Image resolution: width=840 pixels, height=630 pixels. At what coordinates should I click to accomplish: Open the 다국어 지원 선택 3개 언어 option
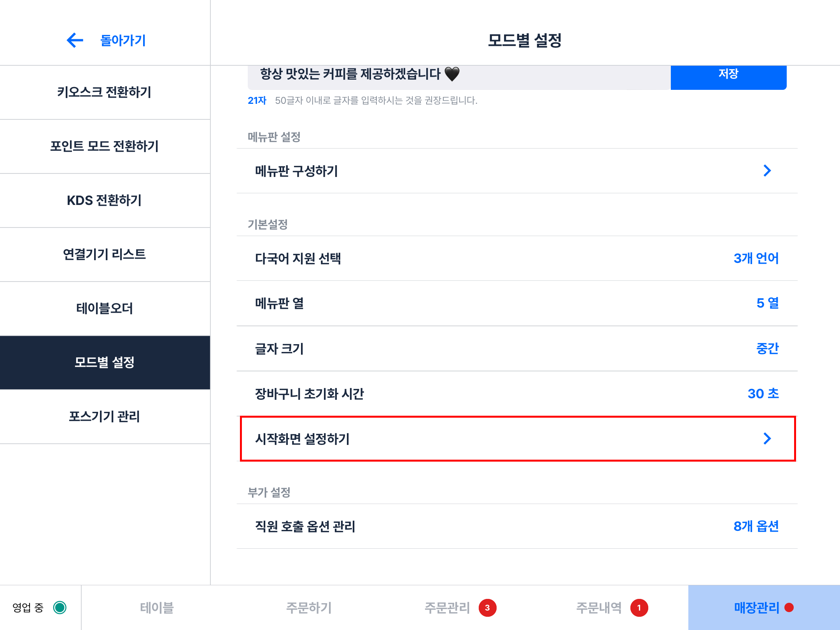click(x=756, y=258)
